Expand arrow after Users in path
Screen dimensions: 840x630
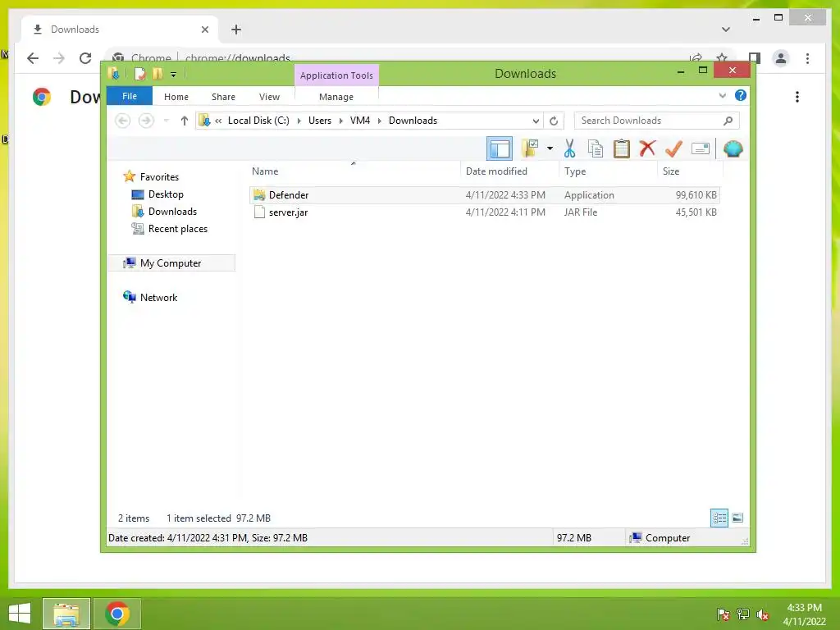340,121
